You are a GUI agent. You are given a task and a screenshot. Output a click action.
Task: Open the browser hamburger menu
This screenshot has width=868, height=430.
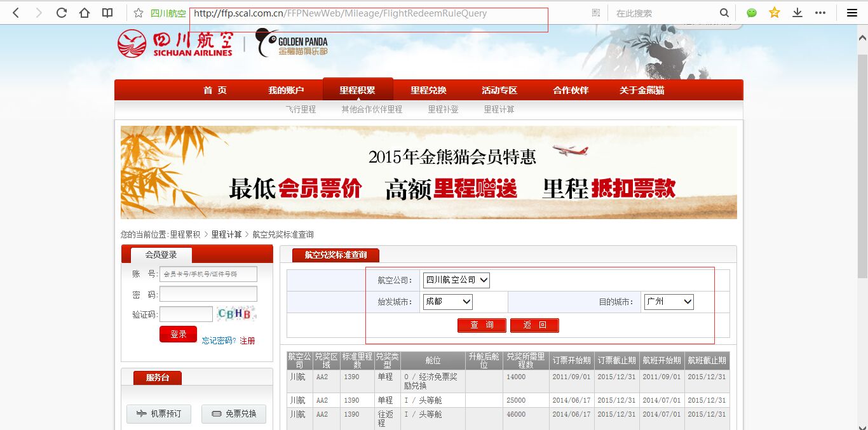coord(852,13)
